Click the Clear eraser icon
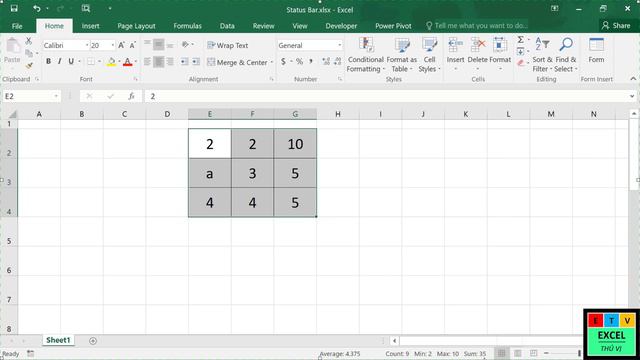This screenshot has width=640, height=360. (520, 63)
